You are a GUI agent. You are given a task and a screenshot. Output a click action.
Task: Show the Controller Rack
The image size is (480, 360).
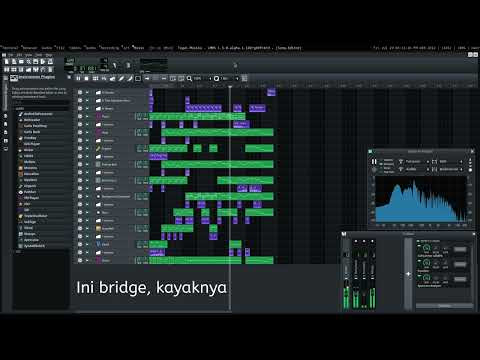click(x=43, y=70)
